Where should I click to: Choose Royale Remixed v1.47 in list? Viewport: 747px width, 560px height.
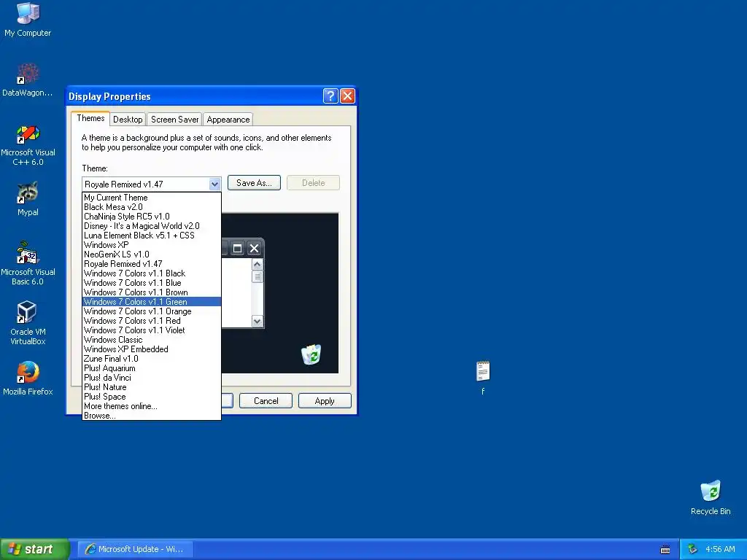click(x=152, y=264)
